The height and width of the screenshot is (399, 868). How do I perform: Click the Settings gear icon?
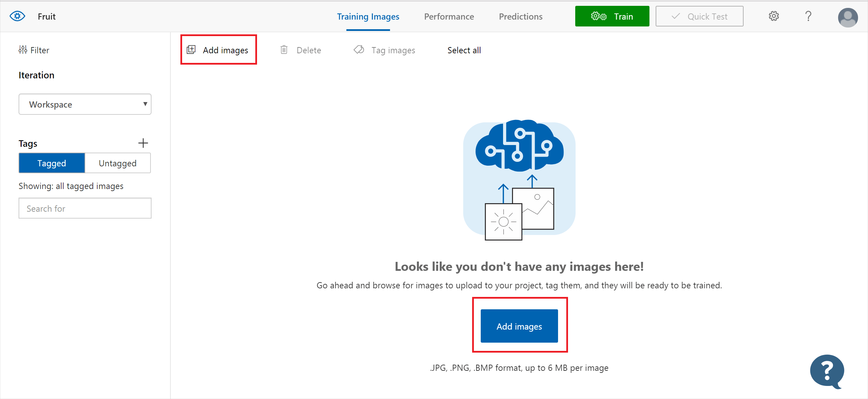click(774, 16)
